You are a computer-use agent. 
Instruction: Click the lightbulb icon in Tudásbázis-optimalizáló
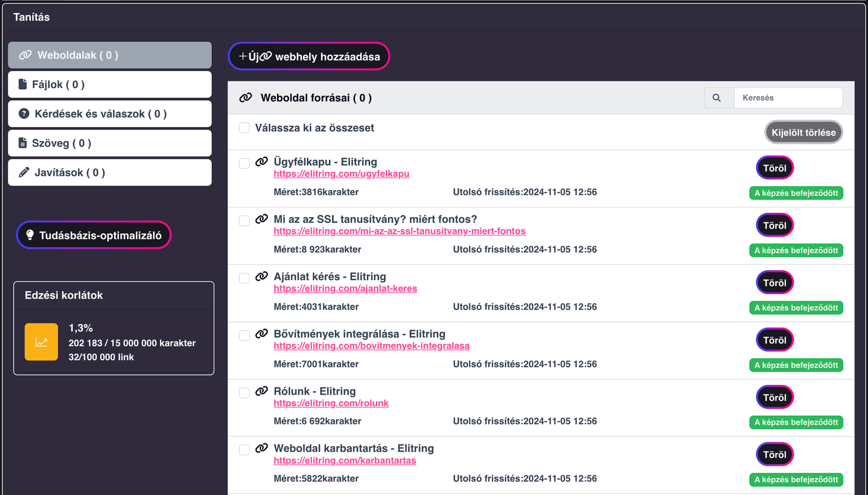point(30,235)
